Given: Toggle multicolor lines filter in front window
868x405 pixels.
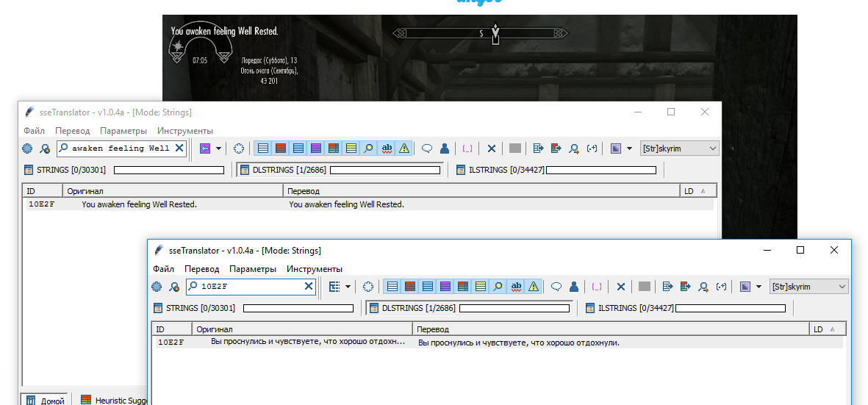Looking at the screenshot, I should pyautogui.click(x=463, y=287).
